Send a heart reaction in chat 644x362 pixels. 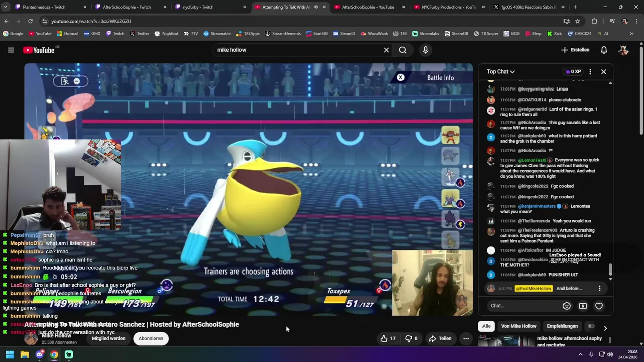tap(599, 306)
